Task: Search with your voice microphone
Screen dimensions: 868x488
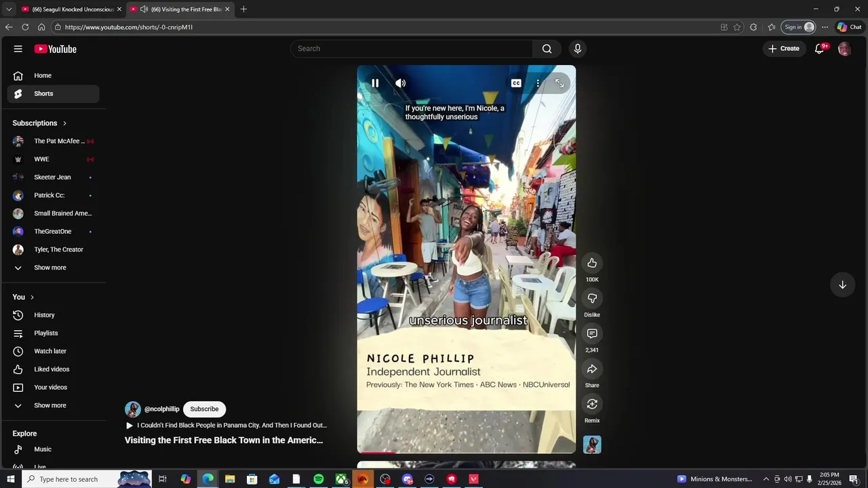Action: 578,49
